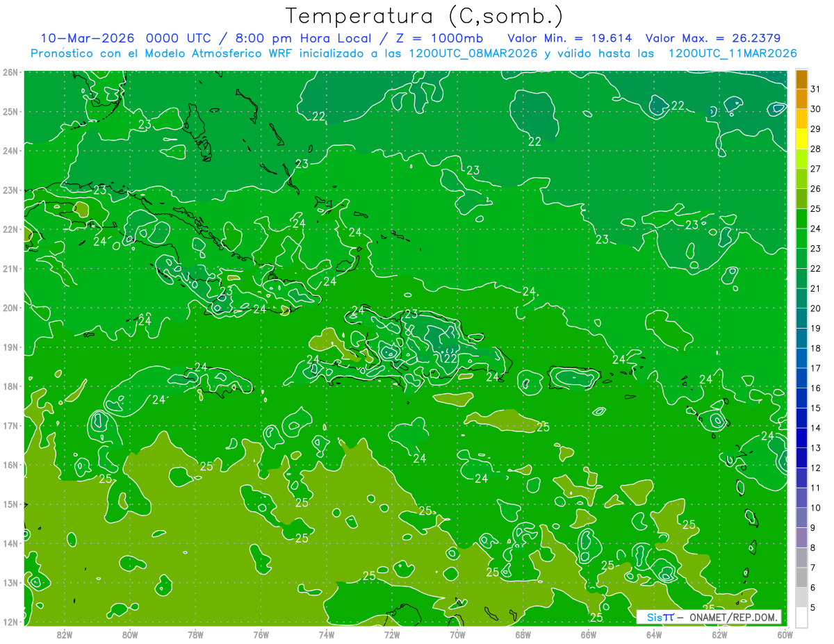Select the "1200UTC_08MAR2026" initialization time text
The width and height of the screenshot is (834, 644).
point(473,53)
